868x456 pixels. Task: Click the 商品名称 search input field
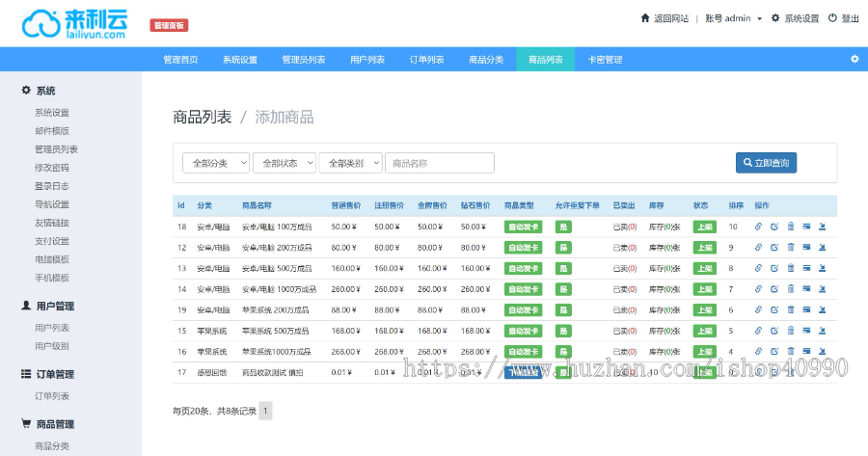tap(440, 163)
